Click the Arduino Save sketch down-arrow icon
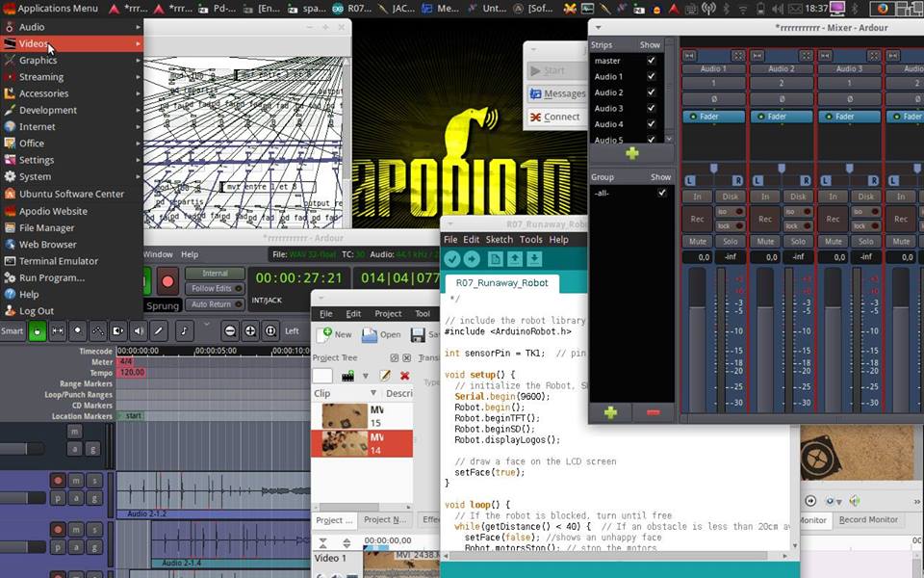 534,259
